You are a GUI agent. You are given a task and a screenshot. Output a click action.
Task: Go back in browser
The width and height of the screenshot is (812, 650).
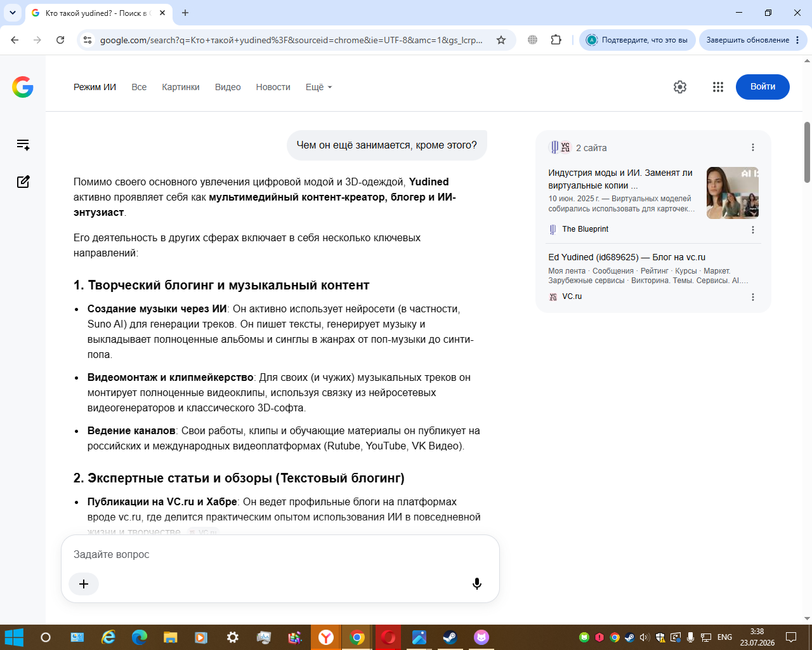click(15, 40)
